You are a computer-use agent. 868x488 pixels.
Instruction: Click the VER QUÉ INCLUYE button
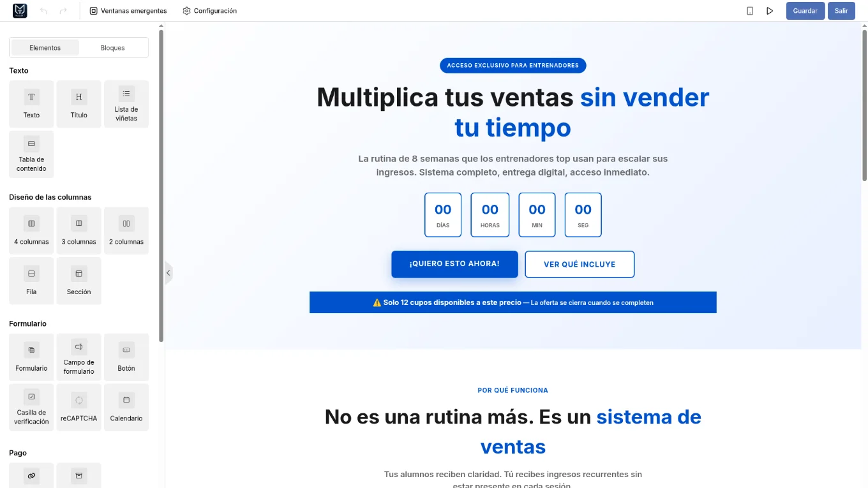click(580, 264)
